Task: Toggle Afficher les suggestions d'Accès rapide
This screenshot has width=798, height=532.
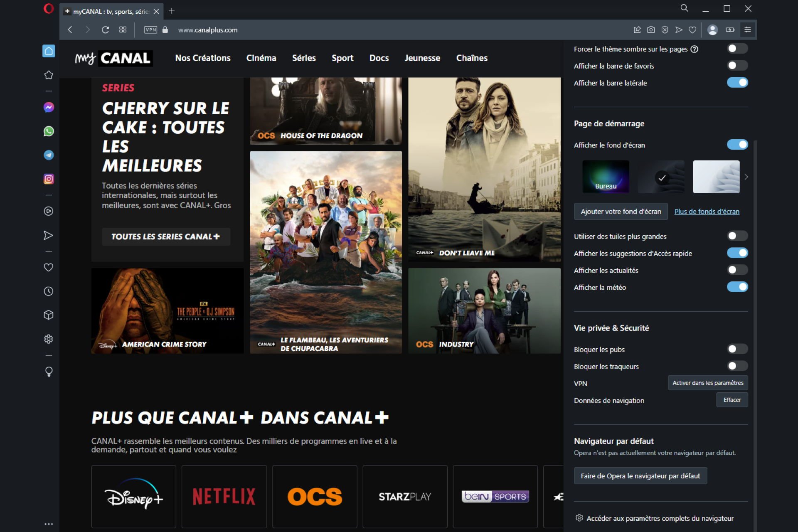Action: pyautogui.click(x=737, y=253)
